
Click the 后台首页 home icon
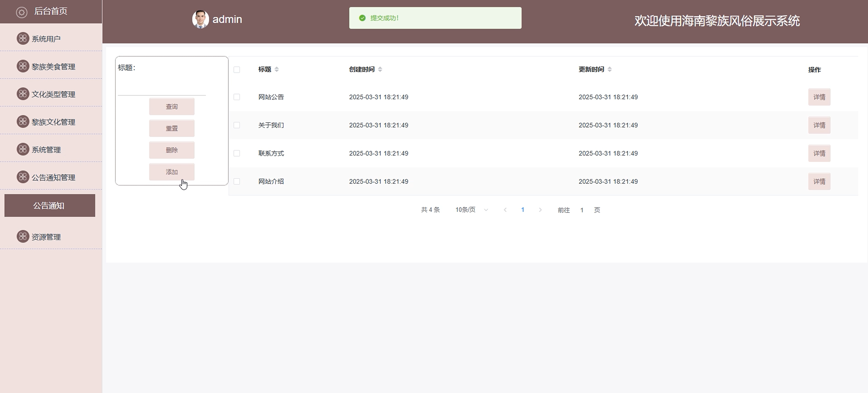[x=22, y=12]
